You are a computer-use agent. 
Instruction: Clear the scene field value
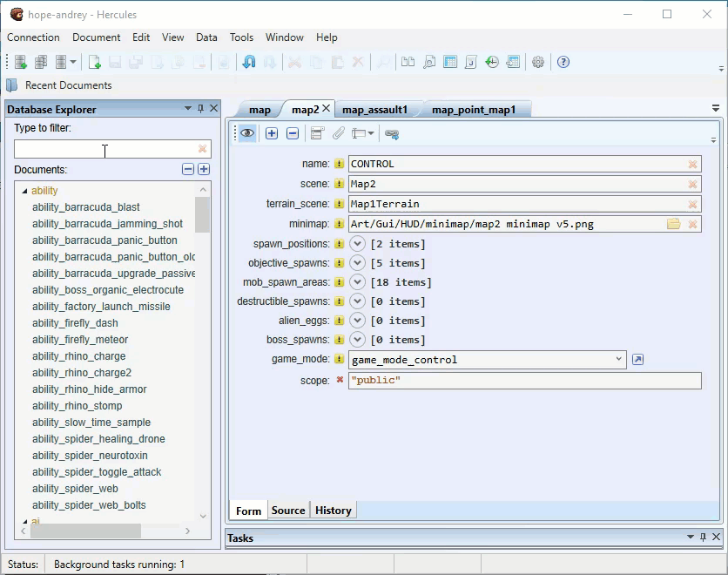coord(692,184)
